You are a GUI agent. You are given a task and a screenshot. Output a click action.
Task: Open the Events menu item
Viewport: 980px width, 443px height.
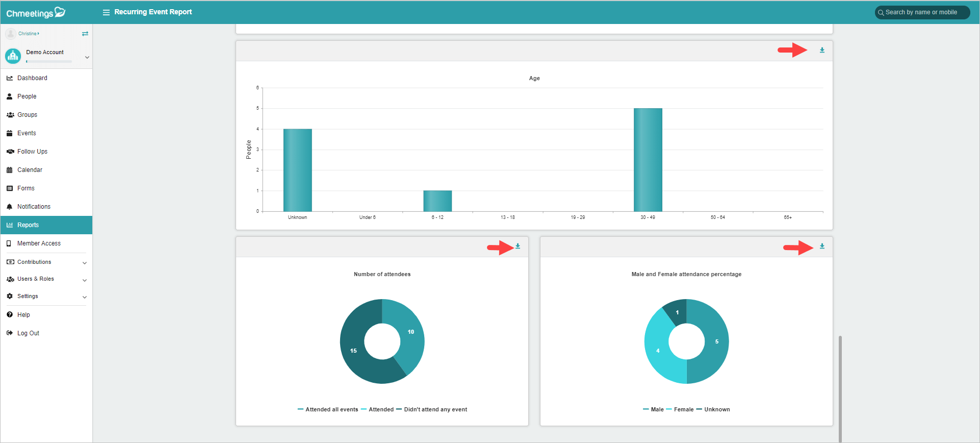pos(46,133)
